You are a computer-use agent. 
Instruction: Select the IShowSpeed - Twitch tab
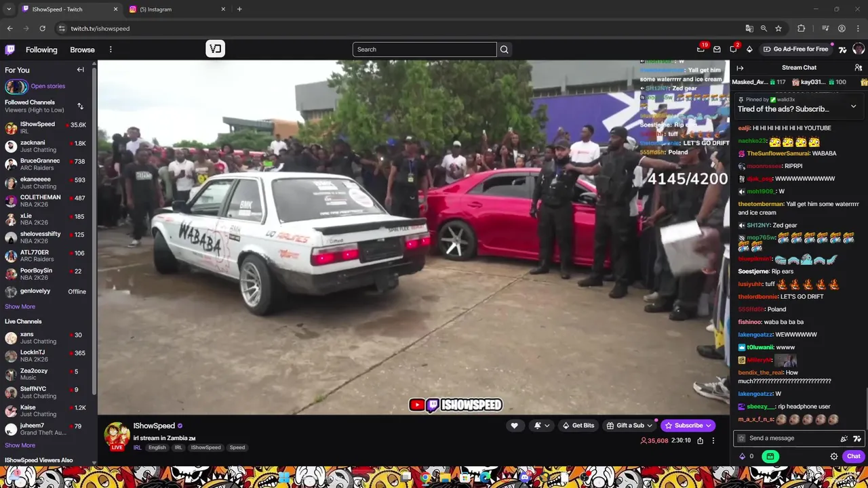(x=68, y=9)
